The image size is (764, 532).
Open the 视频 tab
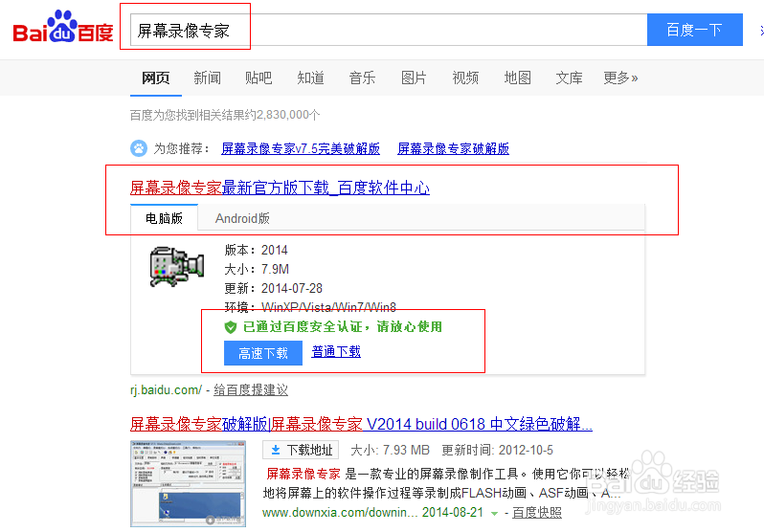(465, 78)
